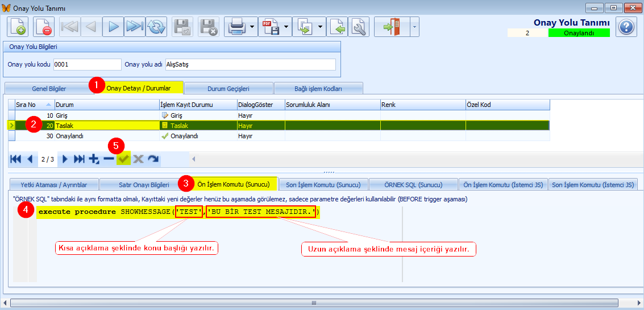Open the blue help question mark
Screen dimensions: 644x310
tap(626, 27)
